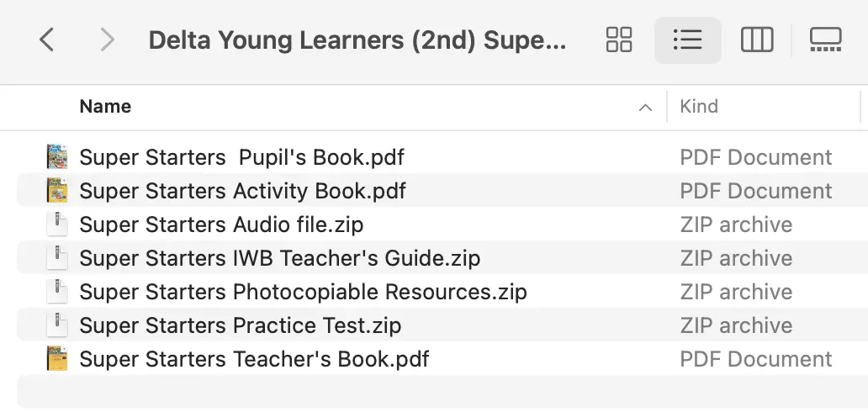
Task: Select the list view button
Action: pyautogui.click(x=687, y=40)
